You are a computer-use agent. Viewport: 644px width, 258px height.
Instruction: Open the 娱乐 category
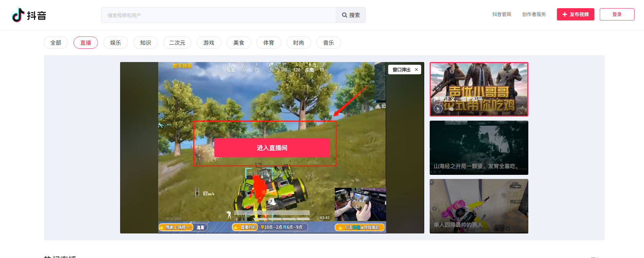pyautogui.click(x=116, y=43)
